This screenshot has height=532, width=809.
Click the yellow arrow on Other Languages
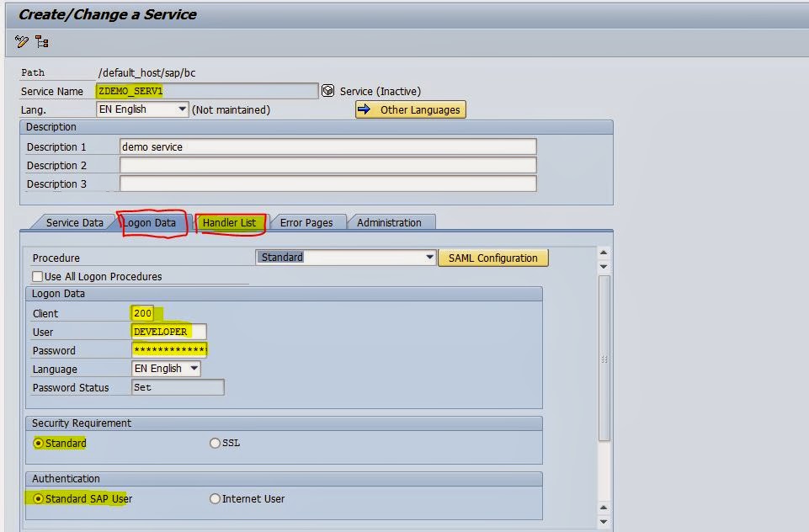pyautogui.click(x=363, y=109)
